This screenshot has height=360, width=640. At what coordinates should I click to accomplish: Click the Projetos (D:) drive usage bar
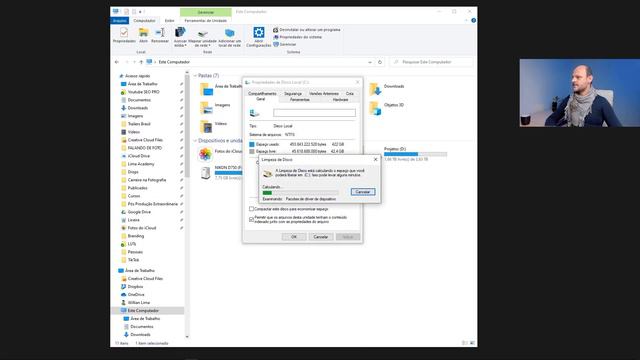coord(415,154)
